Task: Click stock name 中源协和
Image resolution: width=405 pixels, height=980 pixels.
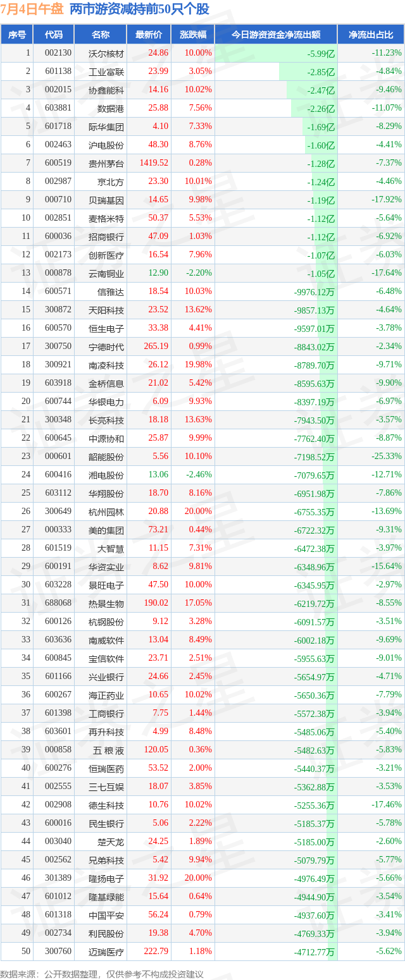Action: click(x=106, y=438)
